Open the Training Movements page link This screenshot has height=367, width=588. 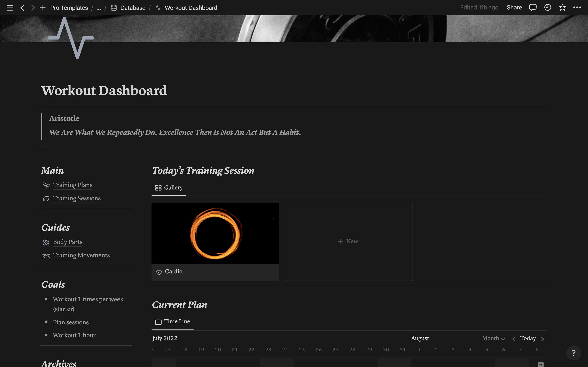81,255
